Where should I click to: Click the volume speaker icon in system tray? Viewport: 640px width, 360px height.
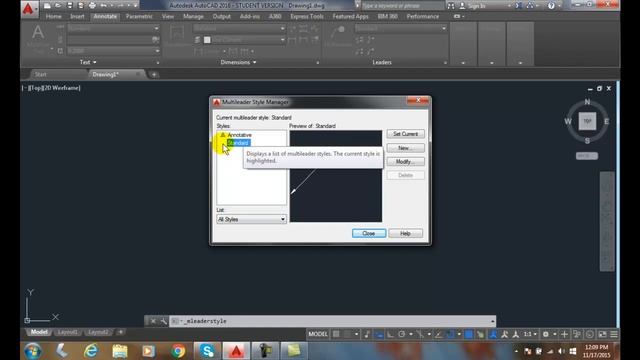coord(562,351)
